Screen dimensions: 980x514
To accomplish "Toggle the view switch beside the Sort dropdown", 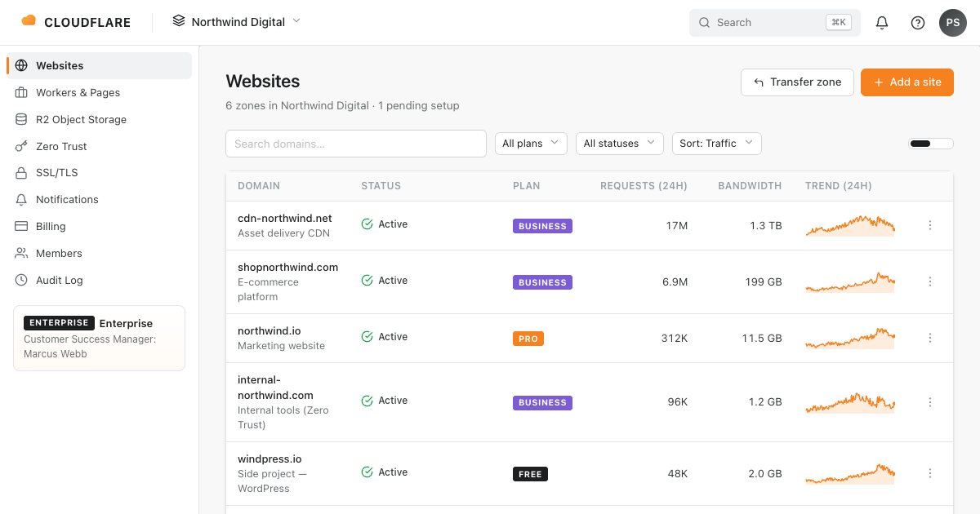I will coord(931,144).
